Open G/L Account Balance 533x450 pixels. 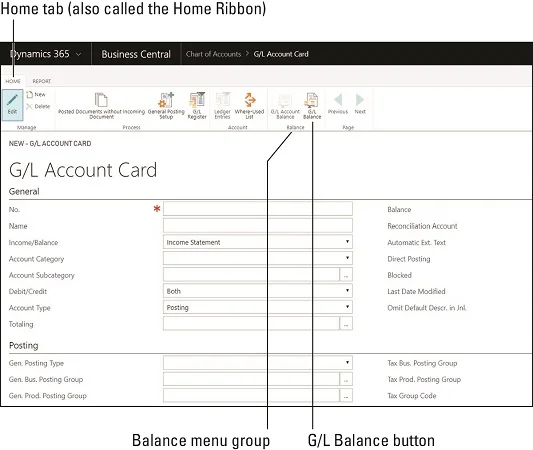[285, 105]
